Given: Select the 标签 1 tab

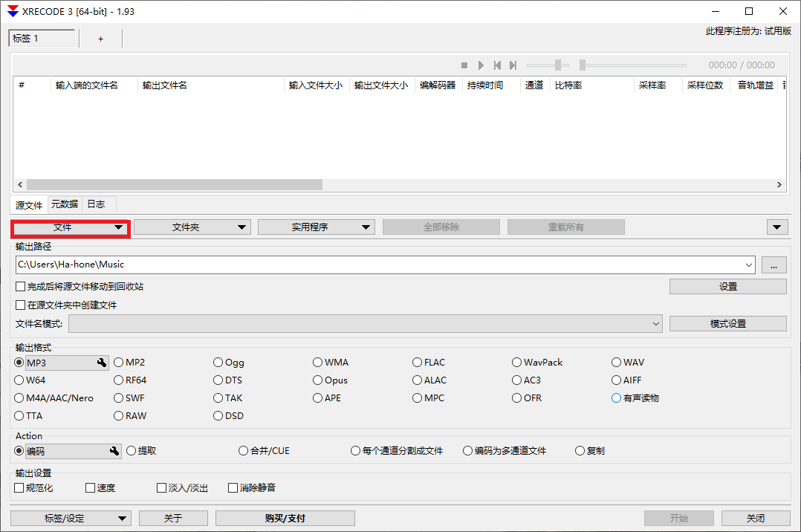Looking at the screenshot, I should pyautogui.click(x=42, y=39).
